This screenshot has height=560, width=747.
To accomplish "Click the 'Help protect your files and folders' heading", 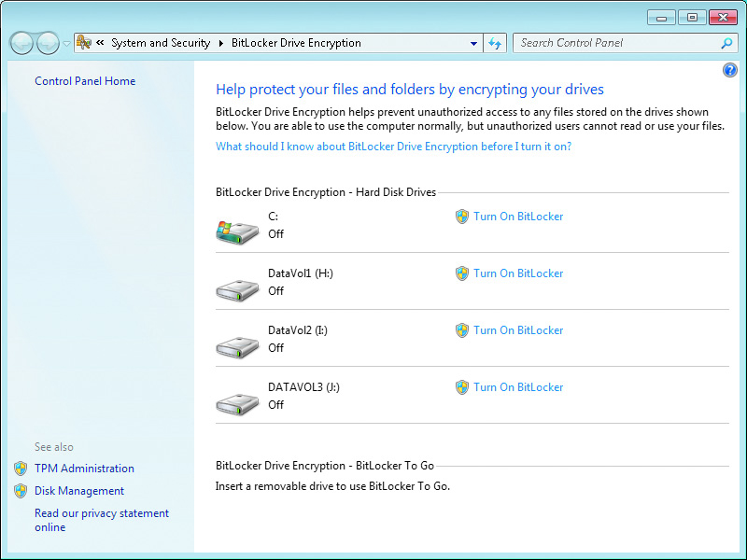I will (410, 89).
